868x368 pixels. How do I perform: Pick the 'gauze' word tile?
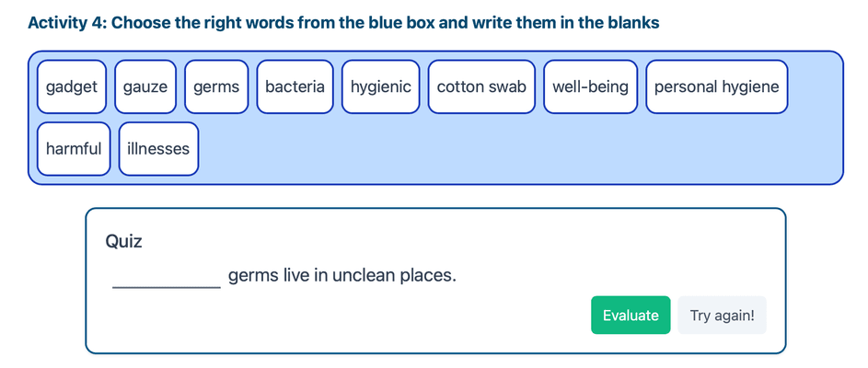point(145,86)
